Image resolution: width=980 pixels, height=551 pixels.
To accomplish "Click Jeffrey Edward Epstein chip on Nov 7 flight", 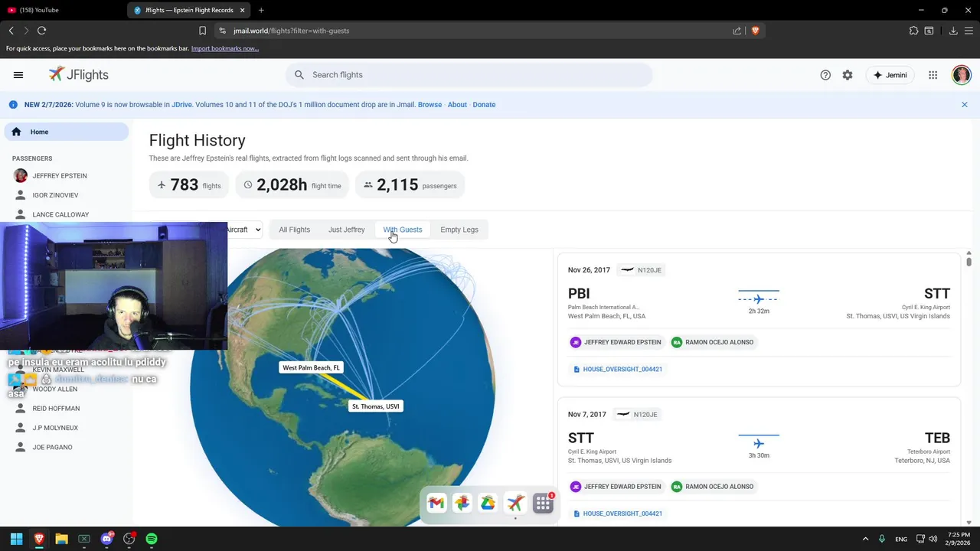I will point(616,487).
